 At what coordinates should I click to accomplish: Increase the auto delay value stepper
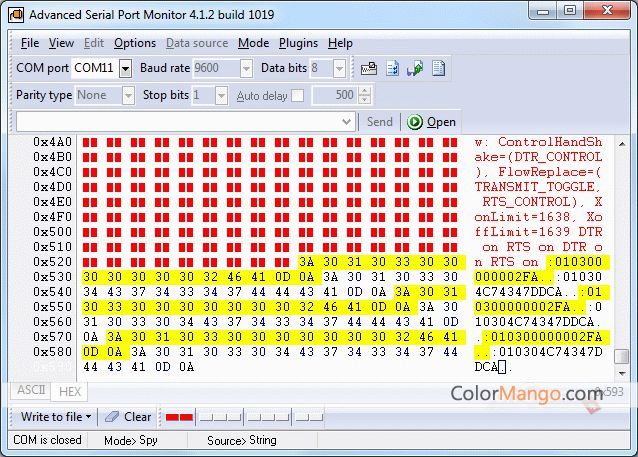click(365, 91)
